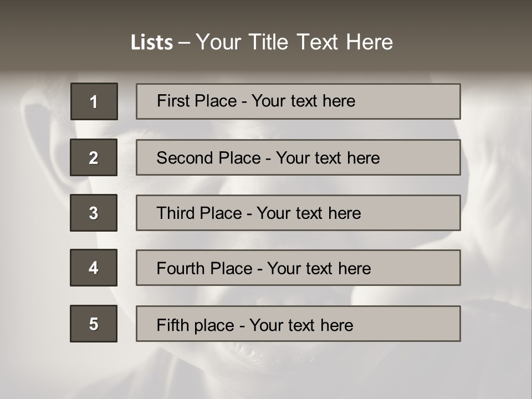Click the First Place text bar
The width and height of the screenshot is (532, 399).
tap(298, 101)
